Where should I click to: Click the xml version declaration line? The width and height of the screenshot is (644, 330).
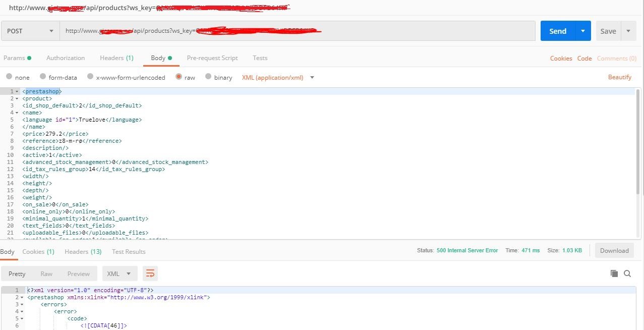(90, 290)
